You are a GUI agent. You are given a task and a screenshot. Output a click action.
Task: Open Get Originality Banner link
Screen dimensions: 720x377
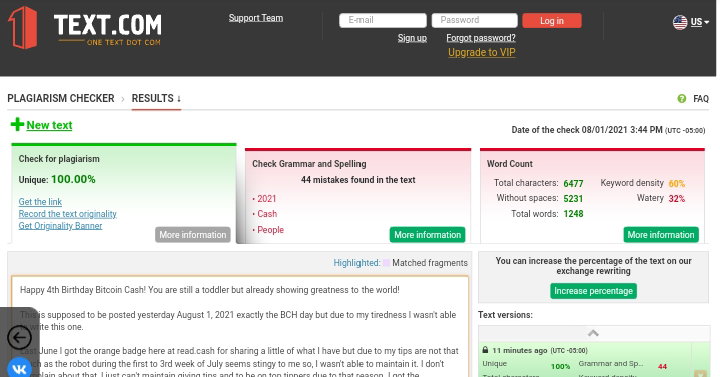pos(60,225)
